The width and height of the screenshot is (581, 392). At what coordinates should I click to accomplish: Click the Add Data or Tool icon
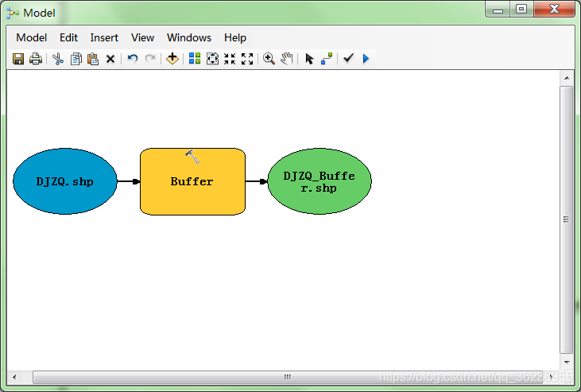click(172, 59)
